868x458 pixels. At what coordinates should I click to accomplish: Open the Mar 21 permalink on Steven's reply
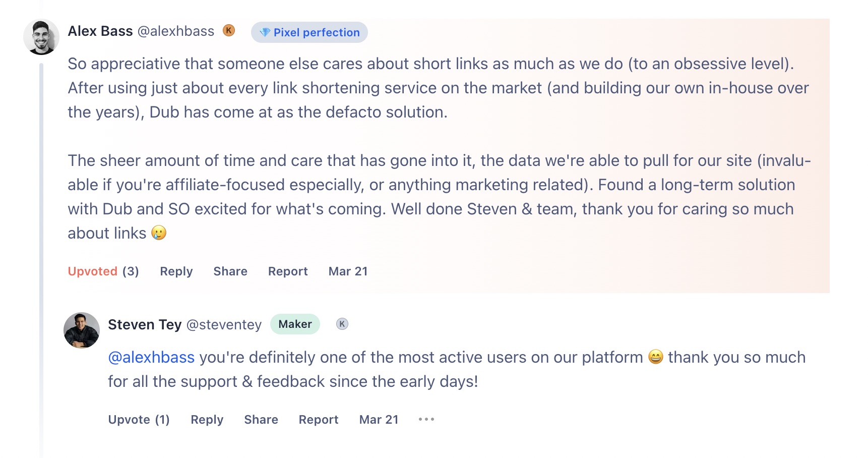pos(379,420)
